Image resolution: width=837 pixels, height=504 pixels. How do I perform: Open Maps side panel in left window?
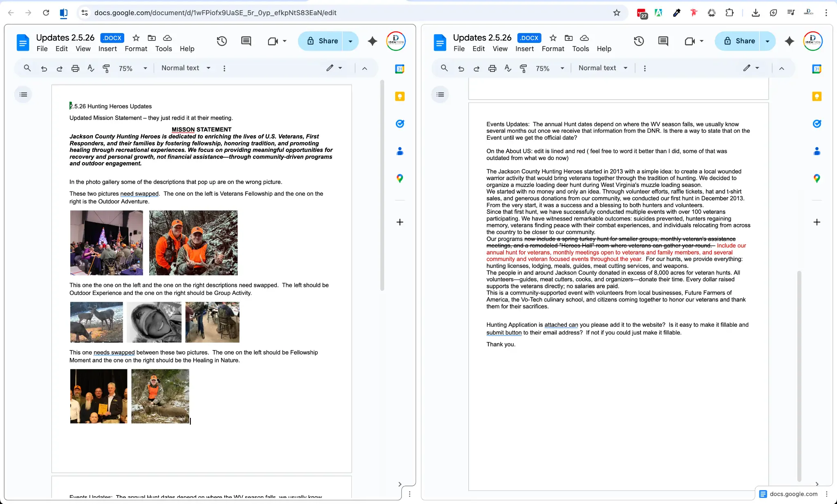click(x=400, y=178)
